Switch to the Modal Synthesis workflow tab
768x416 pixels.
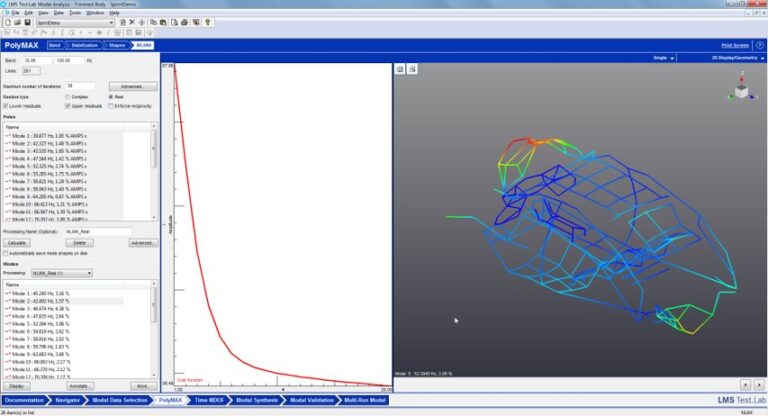257,400
